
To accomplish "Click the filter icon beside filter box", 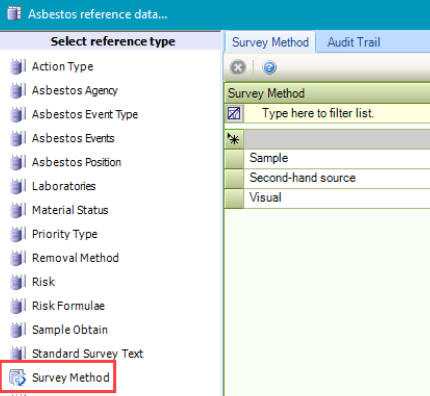I will pos(234,113).
